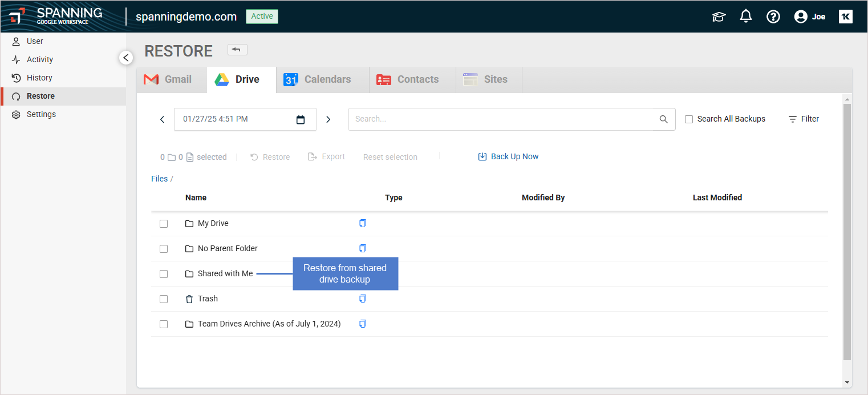Click the scrollbar up arrow
This screenshot has width=868, height=395.
click(847, 99)
